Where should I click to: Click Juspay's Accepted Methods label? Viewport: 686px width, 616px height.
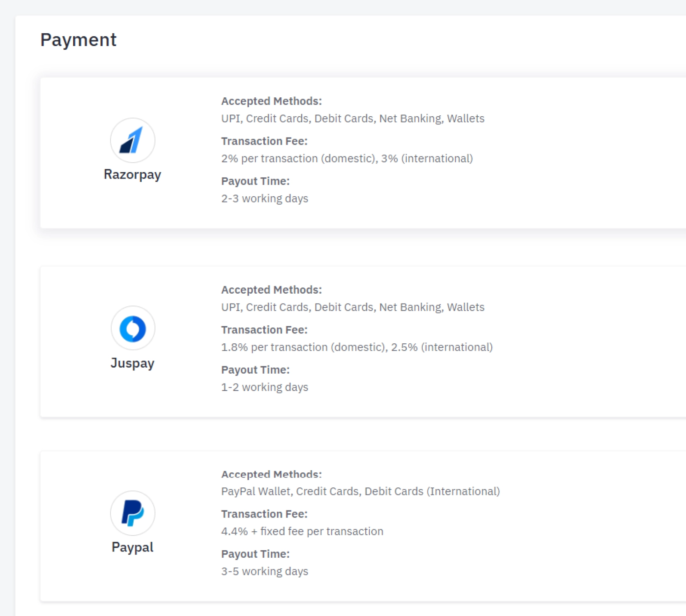(272, 290)
